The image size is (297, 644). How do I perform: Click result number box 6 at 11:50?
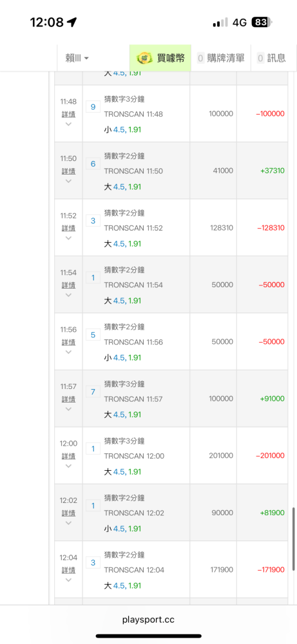pyautogui.click(x=93, y=164)
